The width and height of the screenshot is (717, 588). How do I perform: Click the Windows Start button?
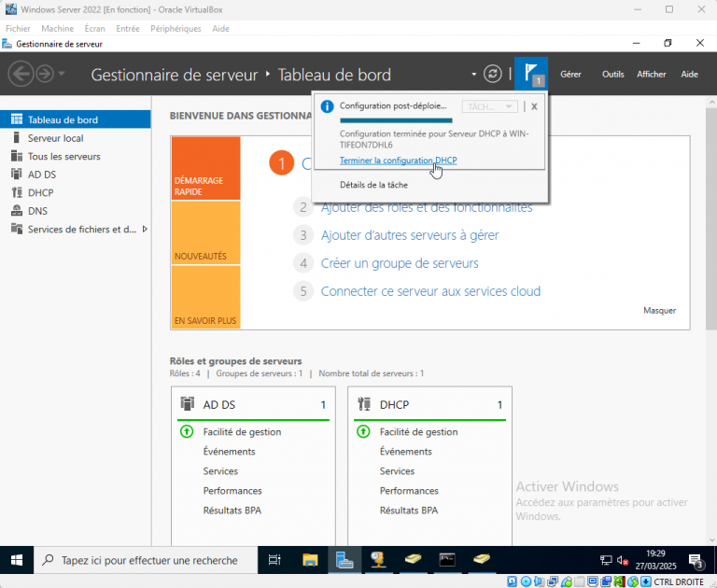pos(17,560)
